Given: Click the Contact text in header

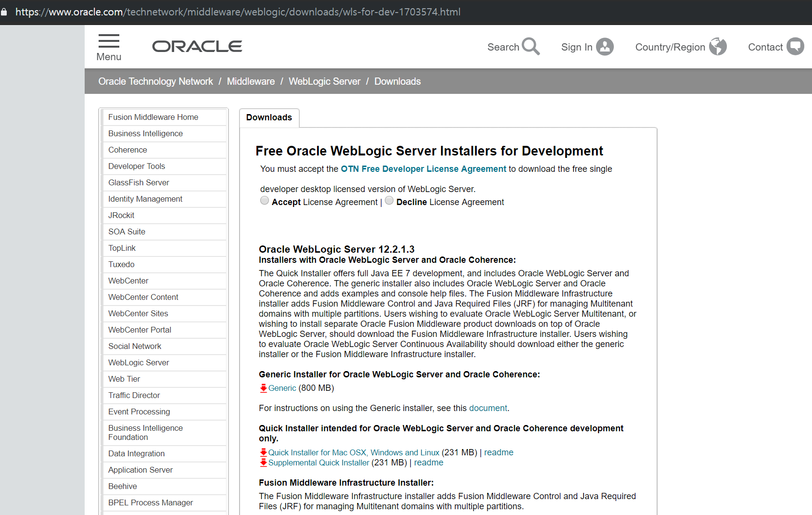Looking at the screenshot, I should 765,47.
